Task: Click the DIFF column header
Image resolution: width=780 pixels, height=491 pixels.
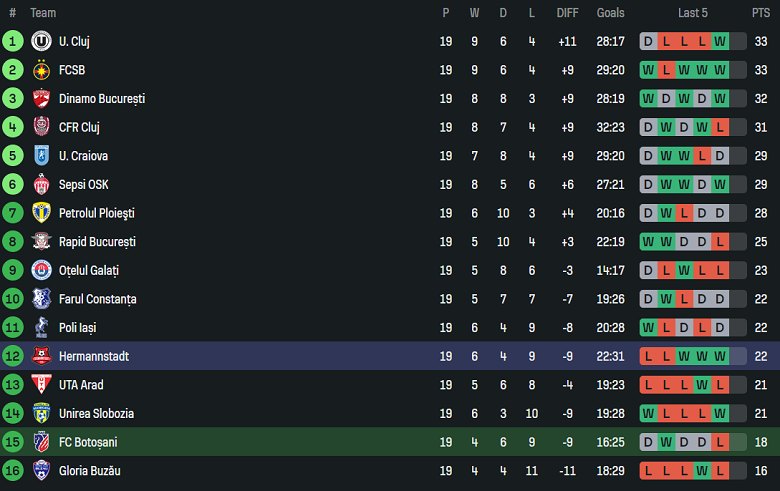Action: [567, 13]
